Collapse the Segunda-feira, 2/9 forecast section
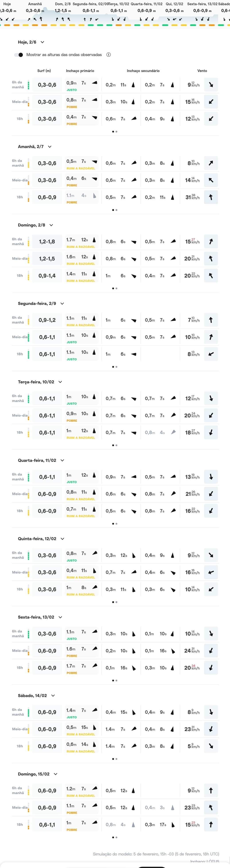230x868 pixels. [x=62, y=304]
